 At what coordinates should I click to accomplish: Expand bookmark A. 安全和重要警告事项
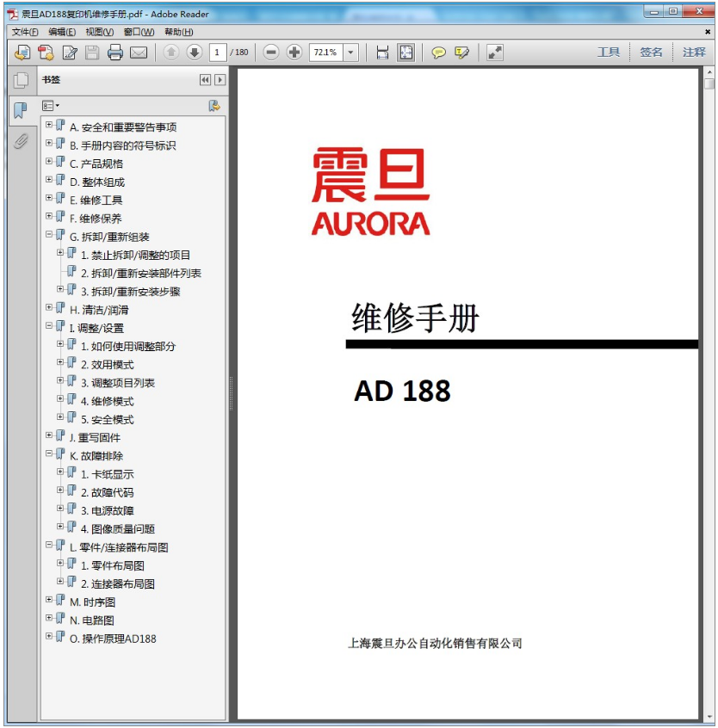[x=49, y=125]
